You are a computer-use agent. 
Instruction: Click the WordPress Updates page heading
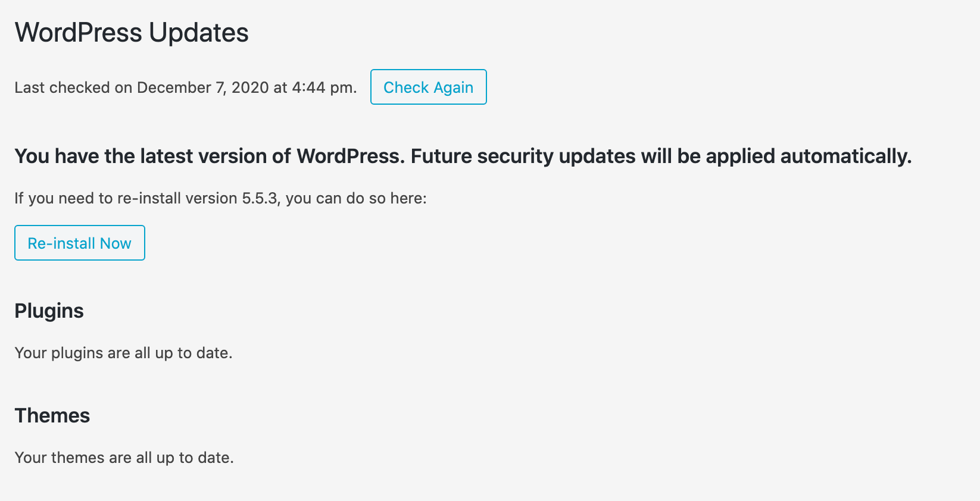[132, 33]
